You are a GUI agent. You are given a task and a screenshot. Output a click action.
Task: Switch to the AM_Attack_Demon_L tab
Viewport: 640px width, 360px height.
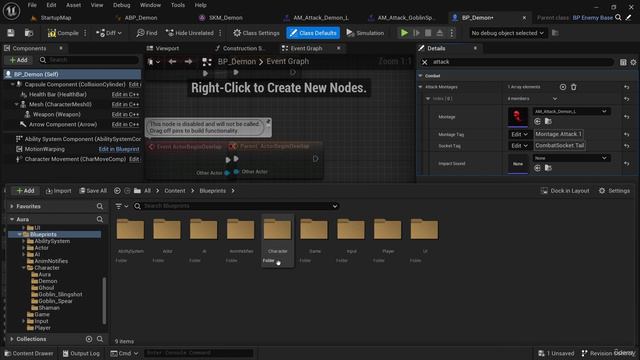click(x=320, y=18)
